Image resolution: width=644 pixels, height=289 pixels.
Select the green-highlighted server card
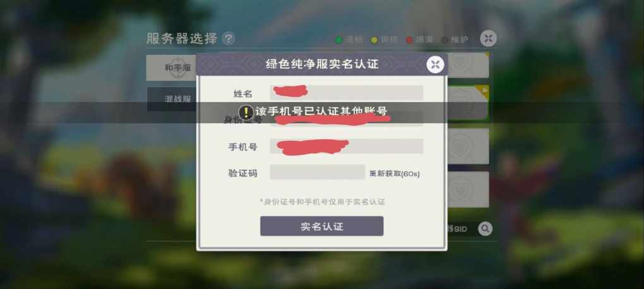point(468,103)
